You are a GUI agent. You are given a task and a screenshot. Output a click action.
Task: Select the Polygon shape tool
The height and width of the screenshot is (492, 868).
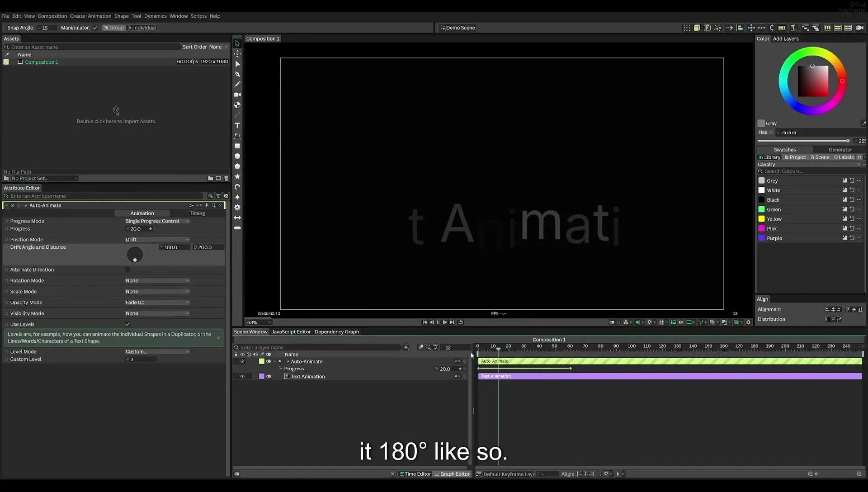pyautogui.click(x=237, y=166)
